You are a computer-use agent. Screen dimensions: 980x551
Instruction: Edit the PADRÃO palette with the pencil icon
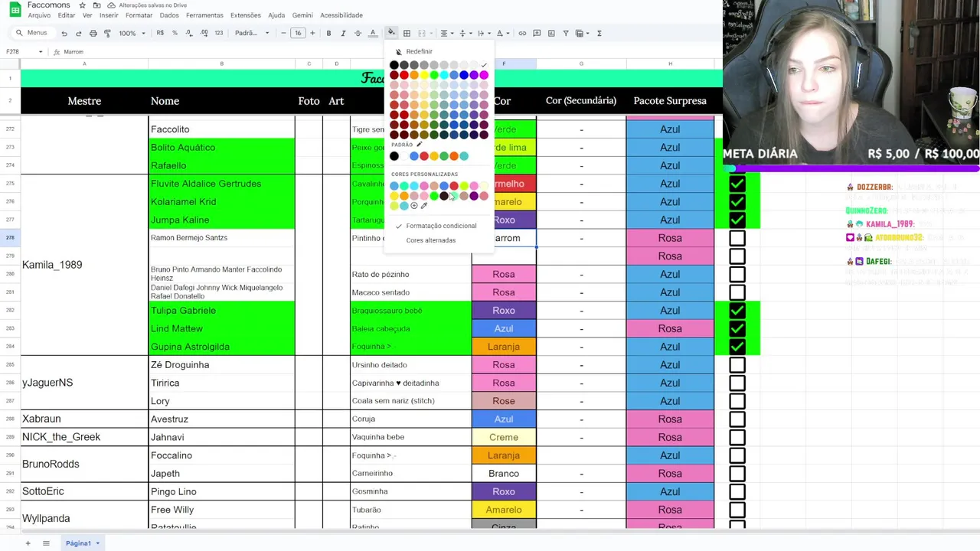(x=419, y=145)
